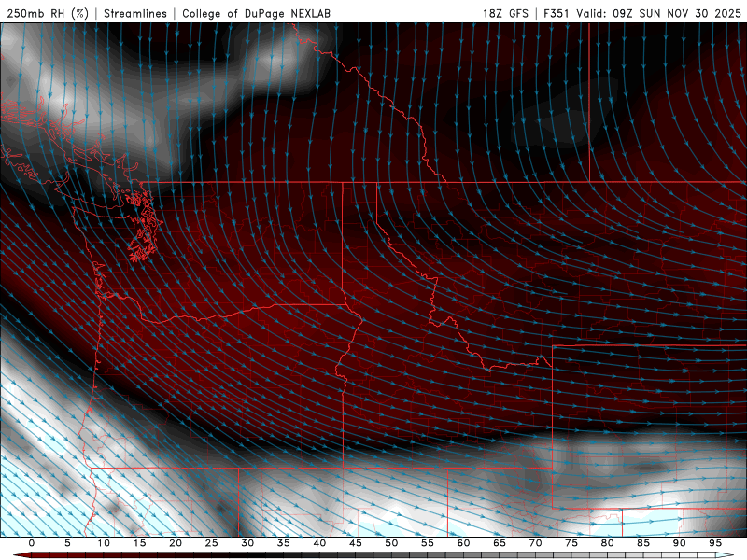Click the 'Streamlines' label in header
Screen dimensions: 747x560
[x=135, y=13]
